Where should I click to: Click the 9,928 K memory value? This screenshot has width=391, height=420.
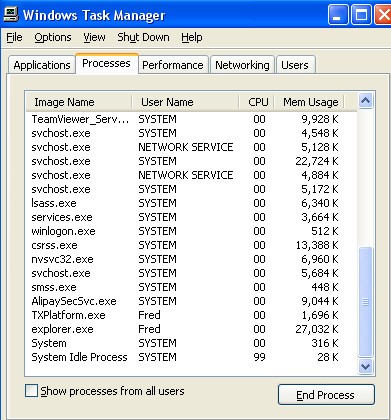[x=320, y=119]
